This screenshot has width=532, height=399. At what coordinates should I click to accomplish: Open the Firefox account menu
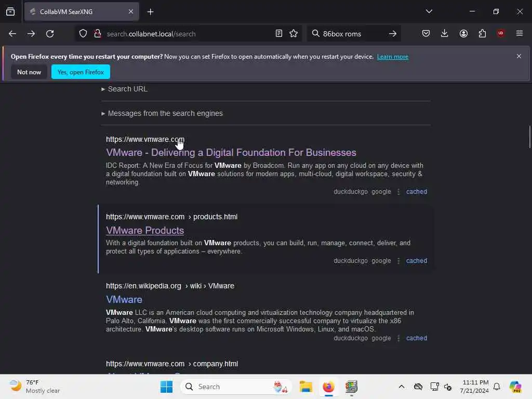click(x=463, y=33)
